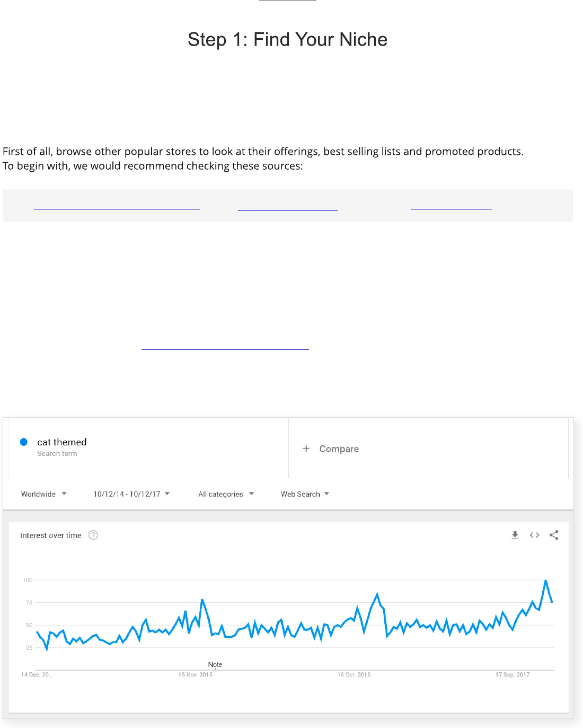The height and width of the screenshot is (728, 583).
Task: Edit the cat themed search term
Action: point(61,442)
